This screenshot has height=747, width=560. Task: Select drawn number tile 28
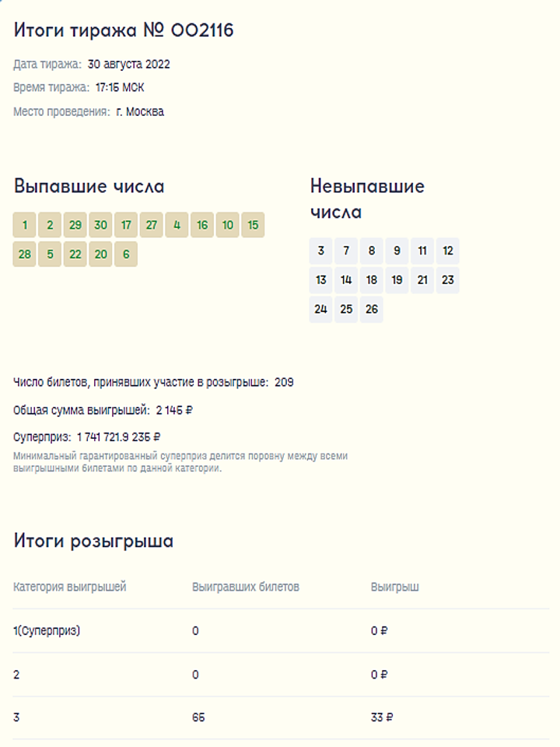(x=25, y=254)
